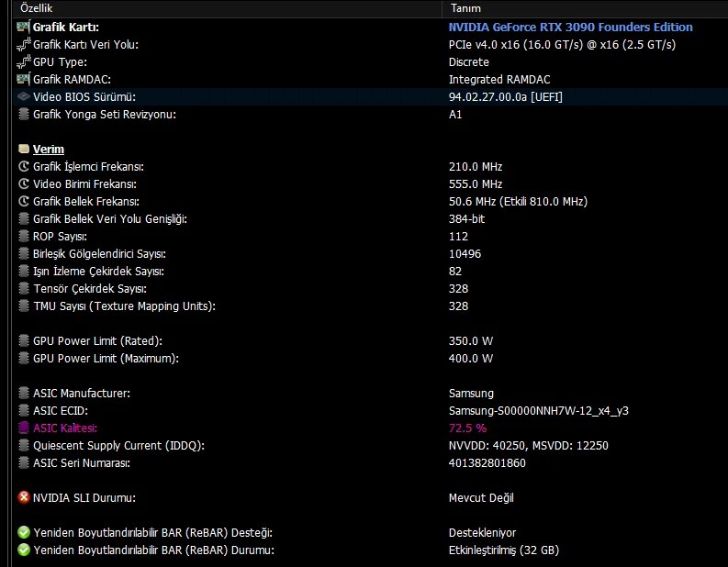
Task: Click the chip icon for ASIC ECID
Action: pos(23,411)
